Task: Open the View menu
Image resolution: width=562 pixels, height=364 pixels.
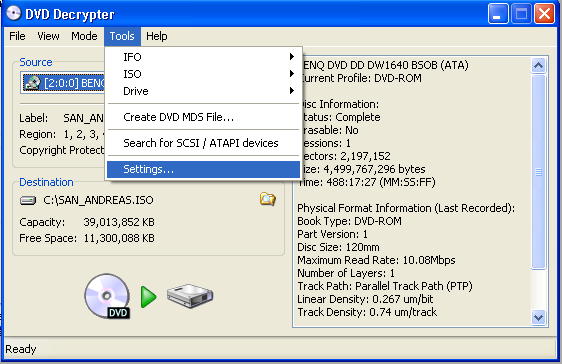Action: coord(48,36)
